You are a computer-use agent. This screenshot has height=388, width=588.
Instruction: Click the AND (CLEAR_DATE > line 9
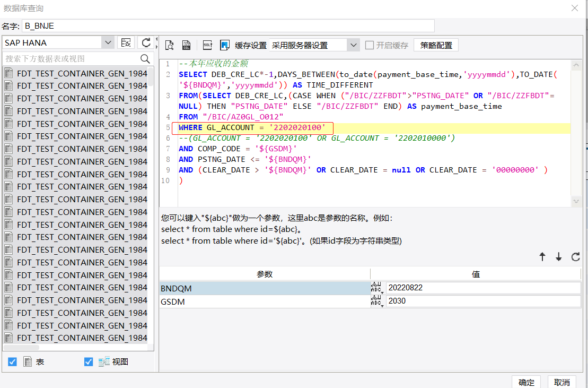click(x=363, y=170)
